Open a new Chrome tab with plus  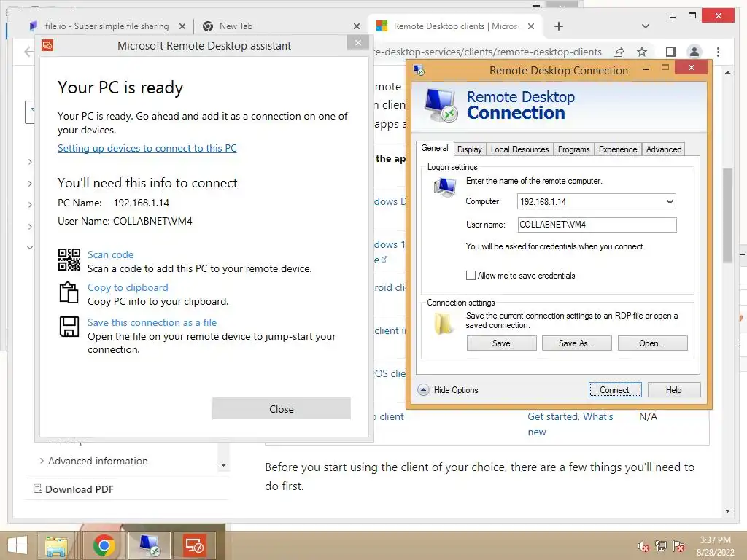tap(559, 26)
